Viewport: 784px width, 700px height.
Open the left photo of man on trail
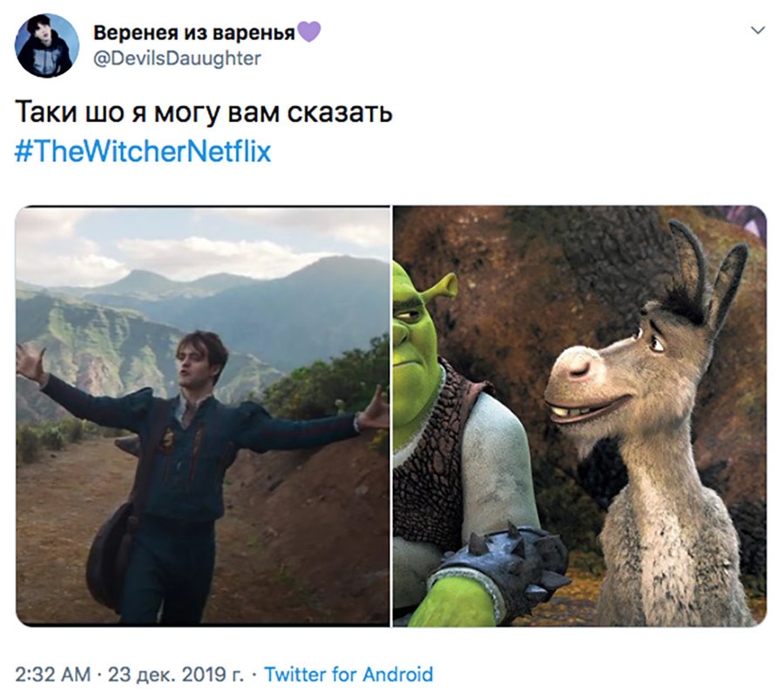pyautogui.click(x=203, y=416)
